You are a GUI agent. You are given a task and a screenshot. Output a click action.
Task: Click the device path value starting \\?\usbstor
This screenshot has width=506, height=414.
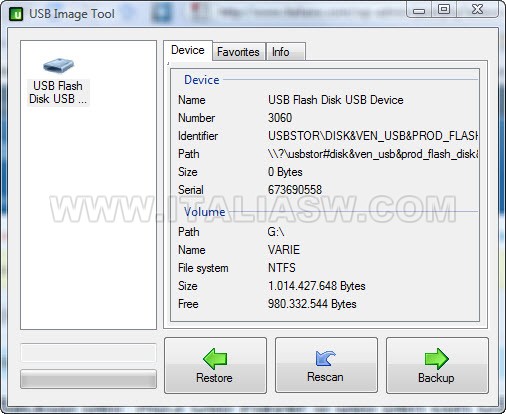(x=373, y=154)
